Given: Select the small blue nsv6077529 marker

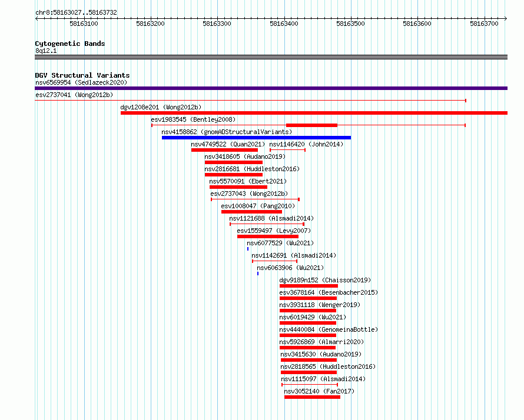Looking at the screenshot, I should 248,249.
